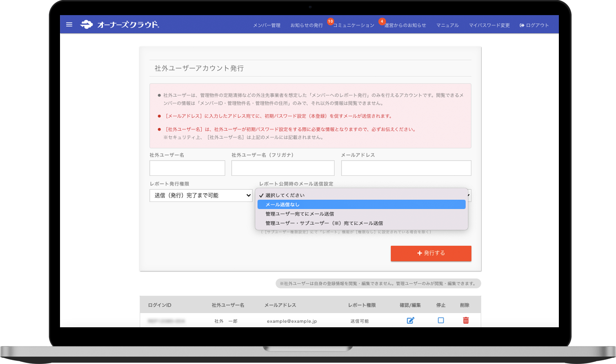This screenshot has height=364, width=616.
Task: Check the 停止 checkbox for 社外 一郎
Action: pyautogui.click(x=440, y=321)
